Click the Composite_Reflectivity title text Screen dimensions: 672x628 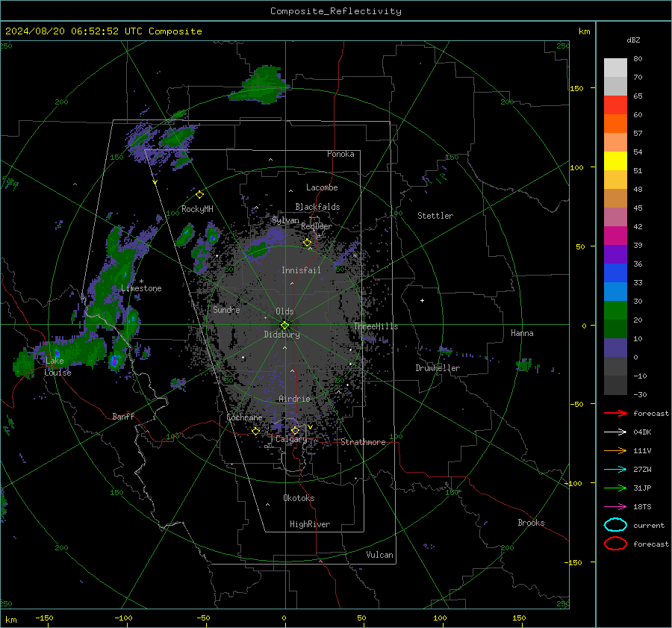click(x=335, y=11)
